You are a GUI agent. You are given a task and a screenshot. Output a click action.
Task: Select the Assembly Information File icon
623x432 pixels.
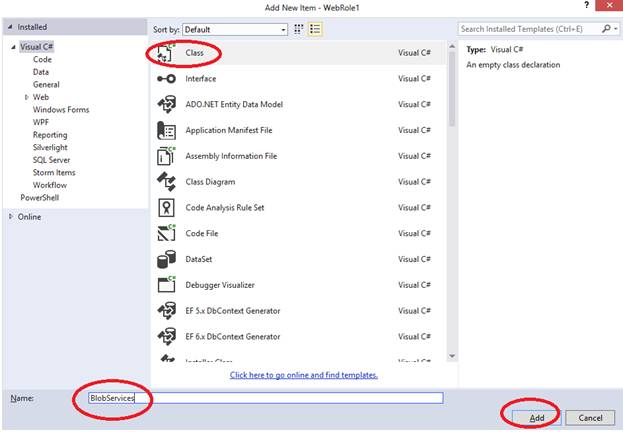point(166,156)
